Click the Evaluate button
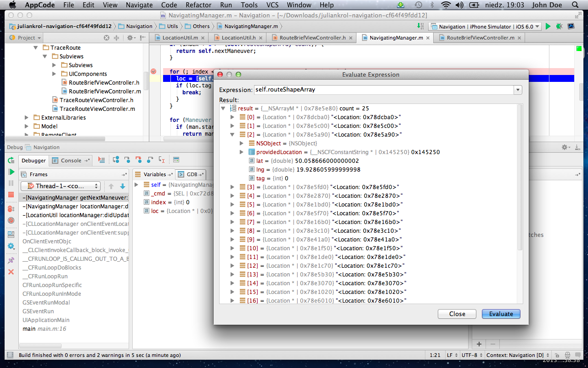 pos(501,314)
